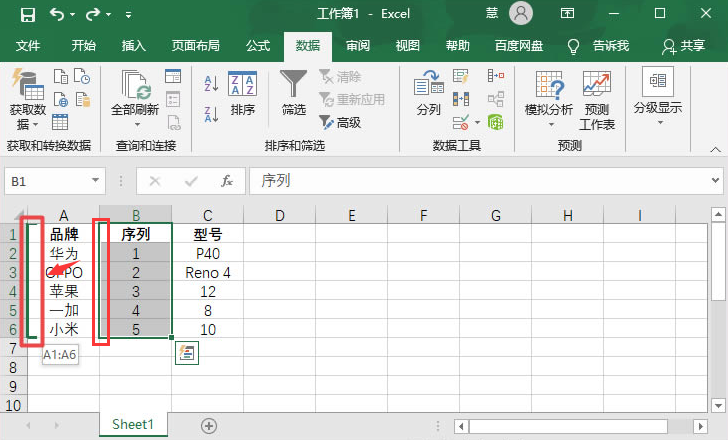This screenshot has width=728, height=440.
Task: Click From Web globe icon
Action: [x=61, y=99]
